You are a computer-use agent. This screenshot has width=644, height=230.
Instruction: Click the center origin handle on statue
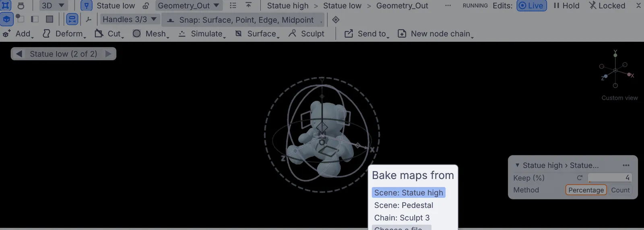point(322,142)
